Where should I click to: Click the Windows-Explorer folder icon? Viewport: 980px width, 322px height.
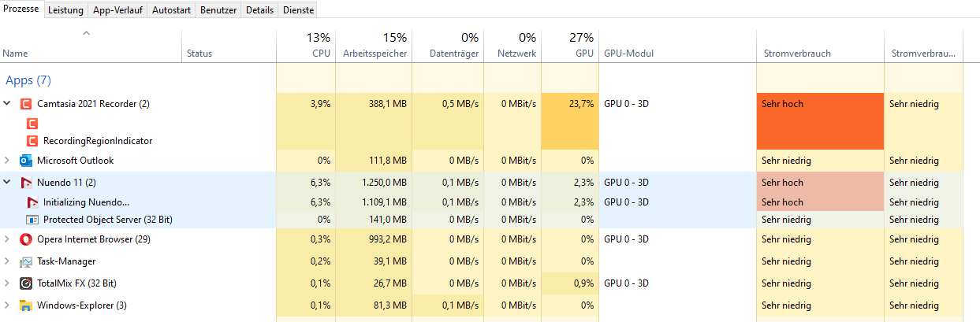pos(26,305)
